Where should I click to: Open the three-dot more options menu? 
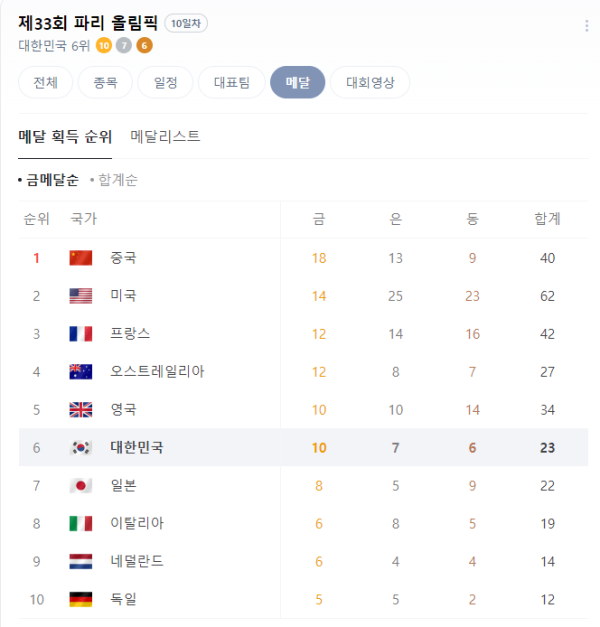(x=586, y=26)
